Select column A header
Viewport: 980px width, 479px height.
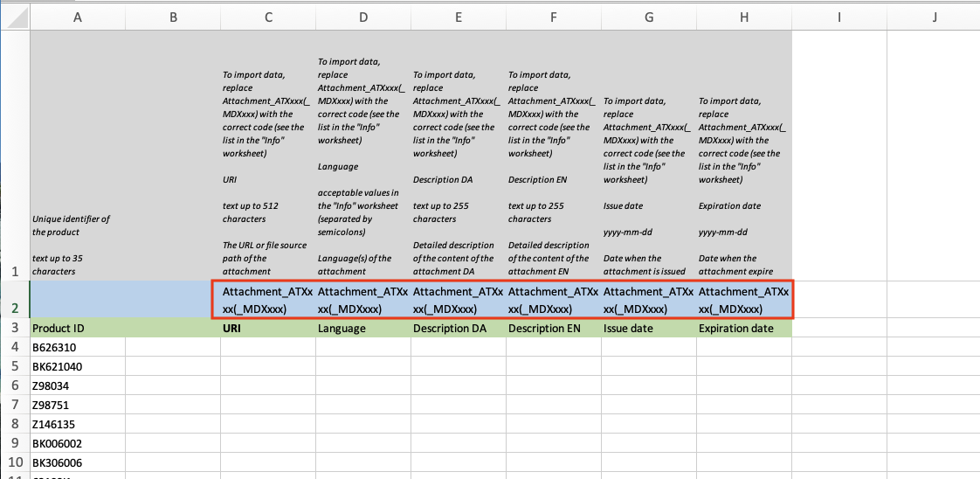pyautogui.click(x=78, y=18)
